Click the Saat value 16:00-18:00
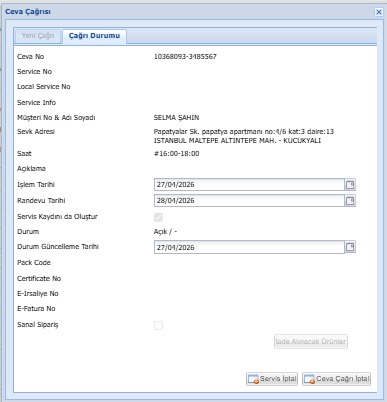The image size is (387, 402). [x=177, y=154]
